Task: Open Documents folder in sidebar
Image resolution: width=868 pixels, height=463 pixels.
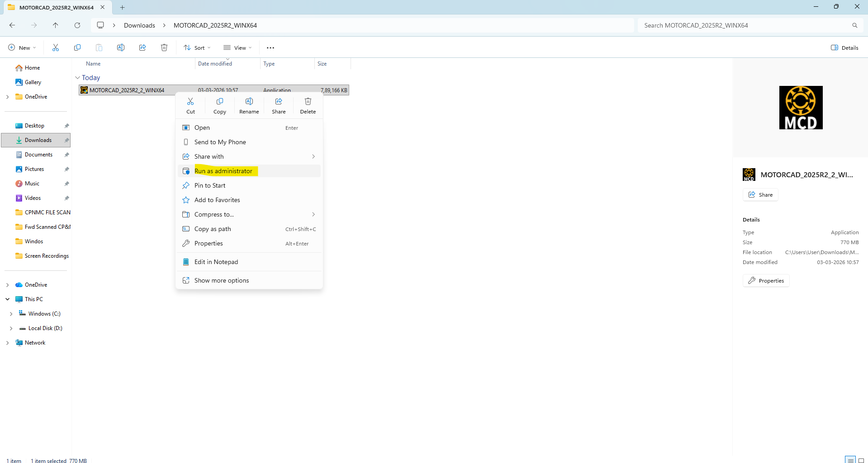Action: coord(38,155)
